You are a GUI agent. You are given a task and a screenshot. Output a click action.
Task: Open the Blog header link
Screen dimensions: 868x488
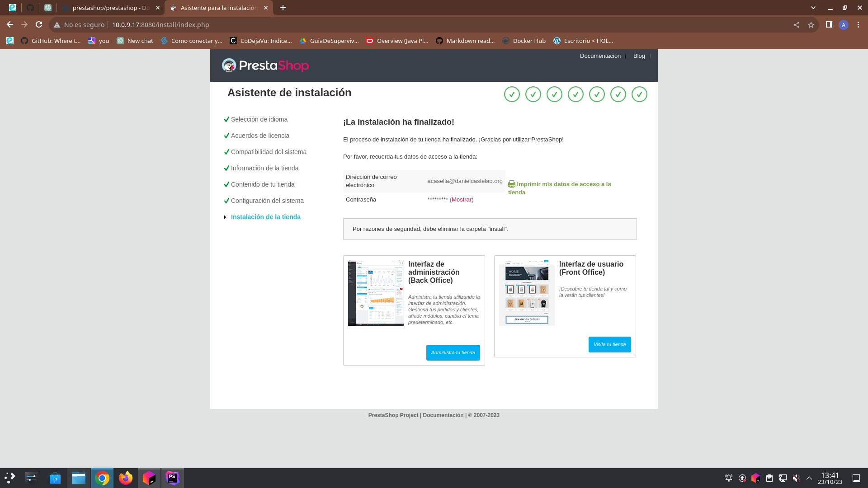click(x=639, y=56)
